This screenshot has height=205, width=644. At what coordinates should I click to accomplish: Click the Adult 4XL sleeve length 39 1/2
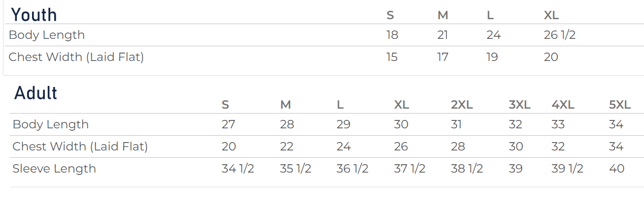tap(568, 169)
